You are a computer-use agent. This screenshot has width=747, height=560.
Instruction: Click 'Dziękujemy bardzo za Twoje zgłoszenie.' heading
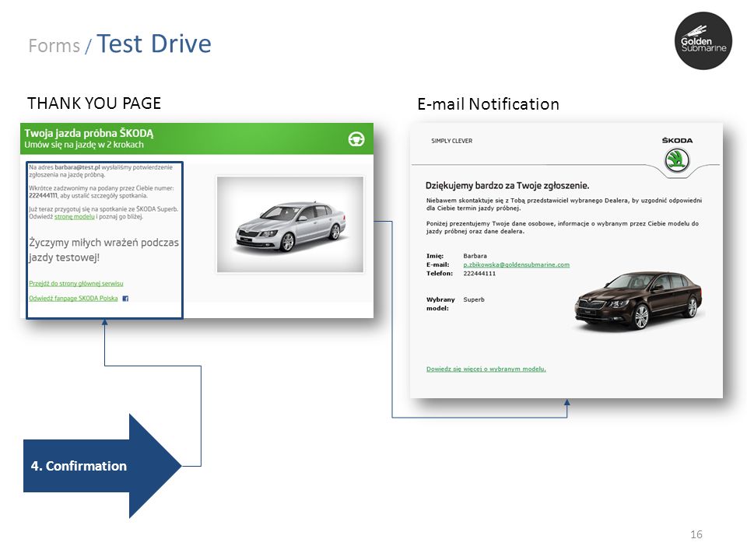pyautogui.click(x=507, y=186)
